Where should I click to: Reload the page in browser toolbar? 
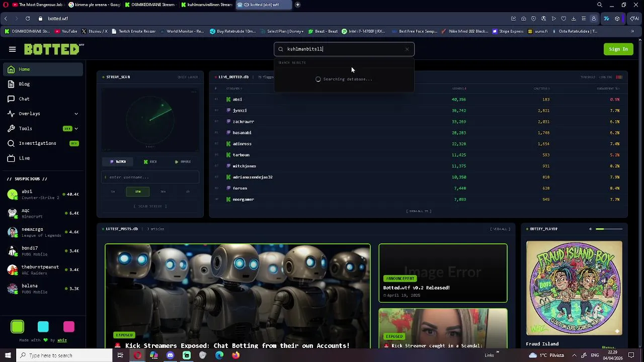(x=28, y=19)
